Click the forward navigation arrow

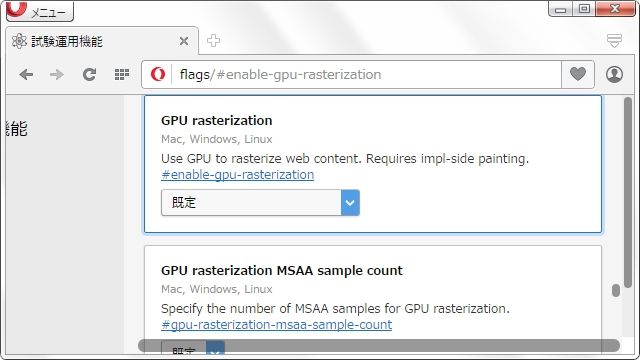57,74
